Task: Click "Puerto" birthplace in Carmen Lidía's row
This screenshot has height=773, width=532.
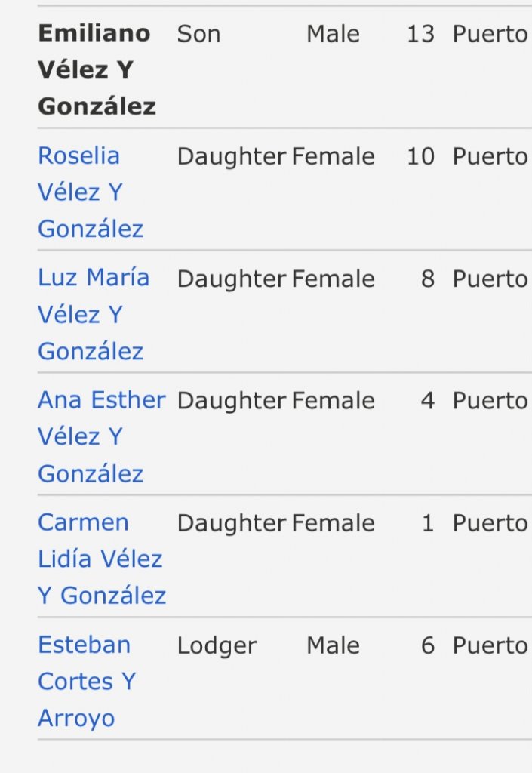Action: tap(490, 524)
